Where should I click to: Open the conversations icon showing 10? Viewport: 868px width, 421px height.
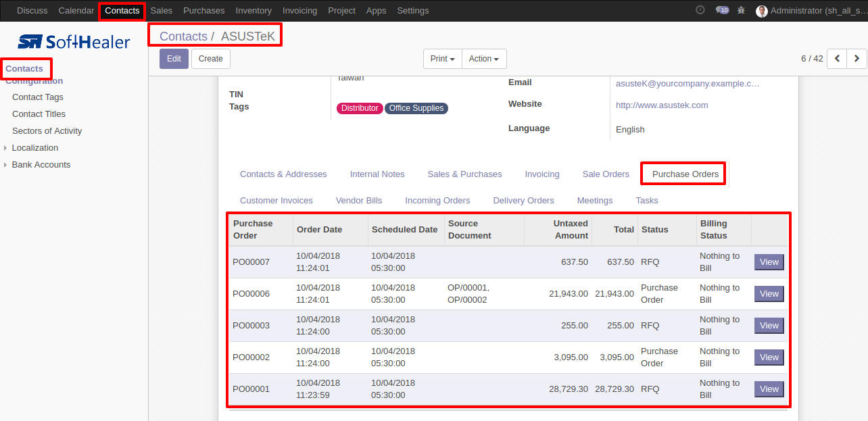tap(722, 10)
